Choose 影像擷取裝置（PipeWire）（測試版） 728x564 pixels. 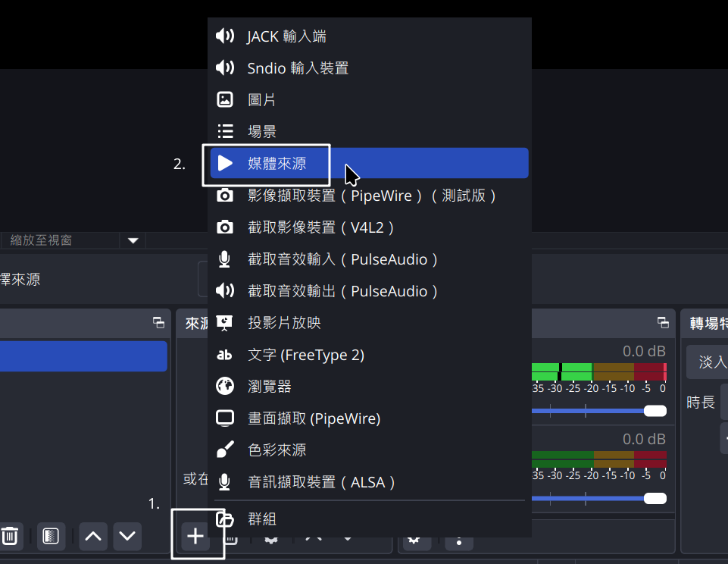(369, 195)
